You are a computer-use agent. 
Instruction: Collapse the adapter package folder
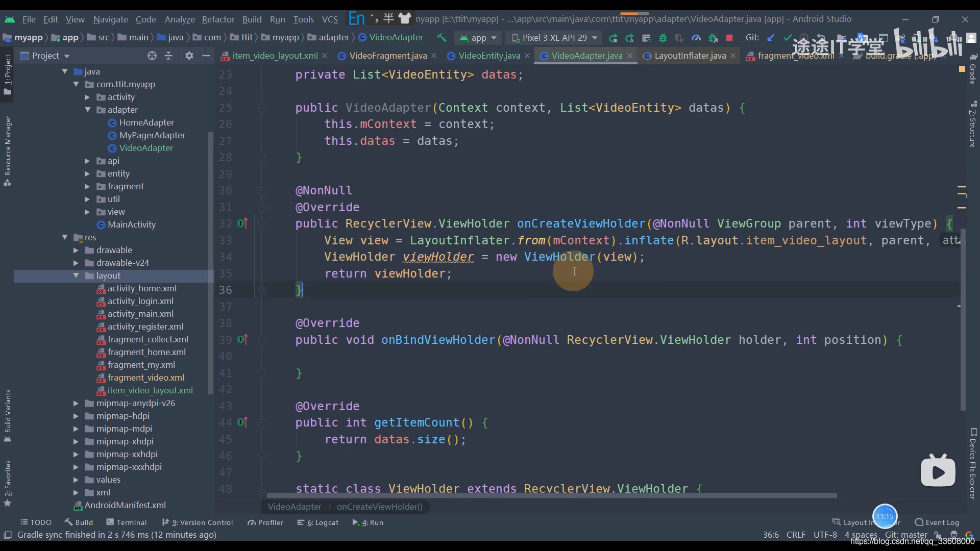point(87,110)
